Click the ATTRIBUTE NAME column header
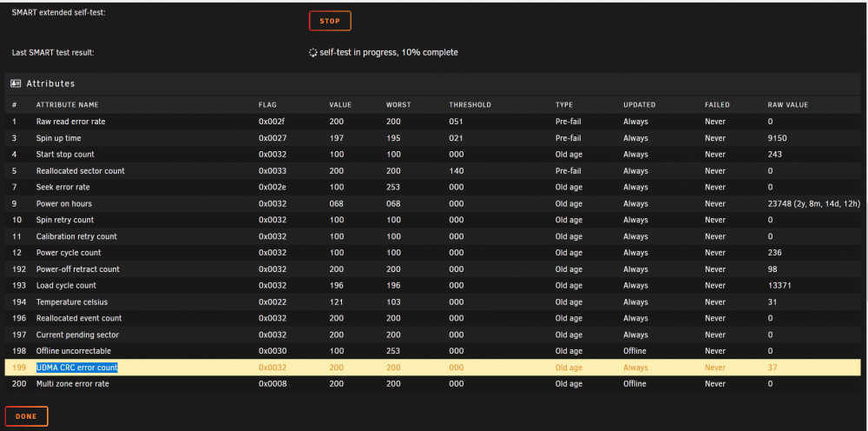 coord(67,104)
